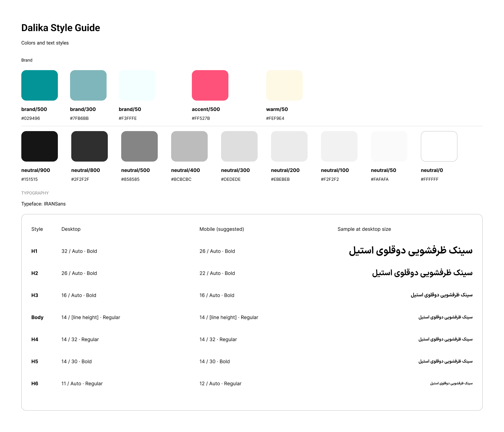
Task: Click the H4 desktop '14 / 32 · Regular' value
Action: tap(80, 340)
